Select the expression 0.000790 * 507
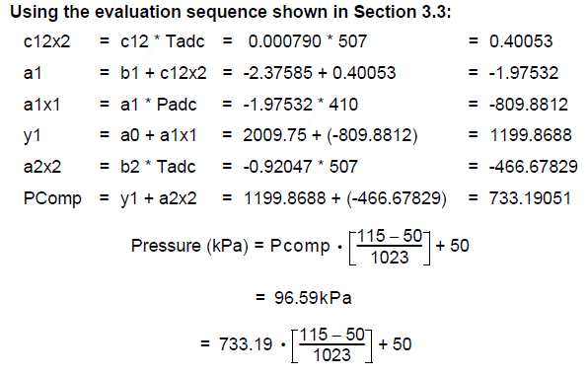 pos(308,41)
